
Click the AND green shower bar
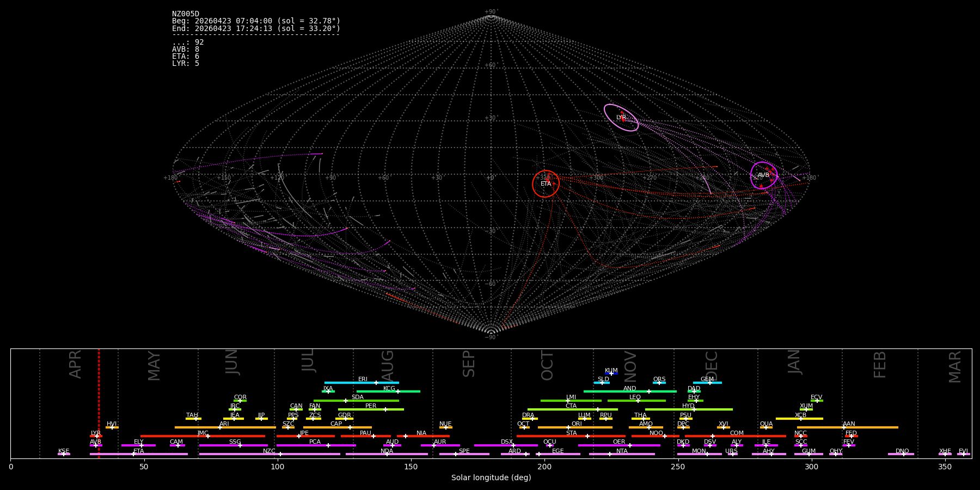tap(630, 391)
